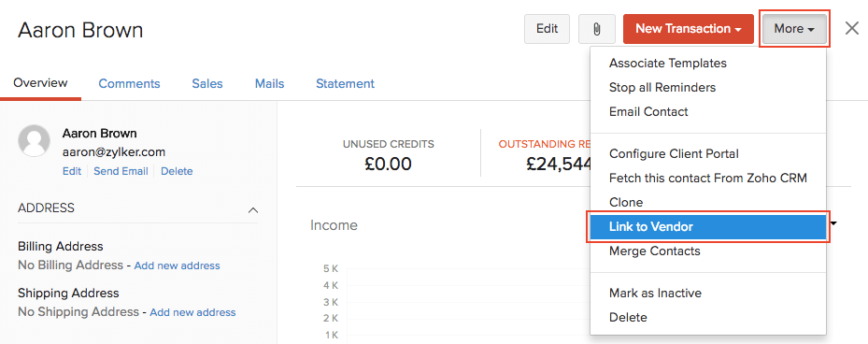
Task: Open the Sales tab
Action: click(x=207, y=83)
